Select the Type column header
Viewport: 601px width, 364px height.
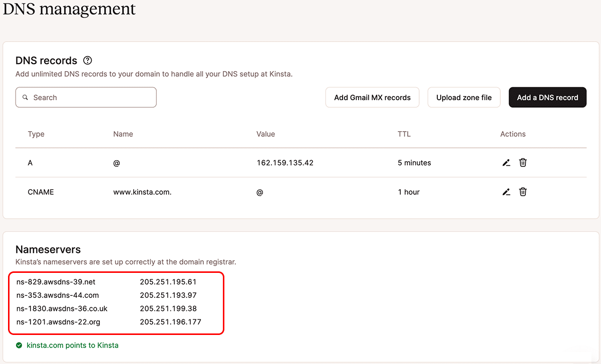point(36,134)
